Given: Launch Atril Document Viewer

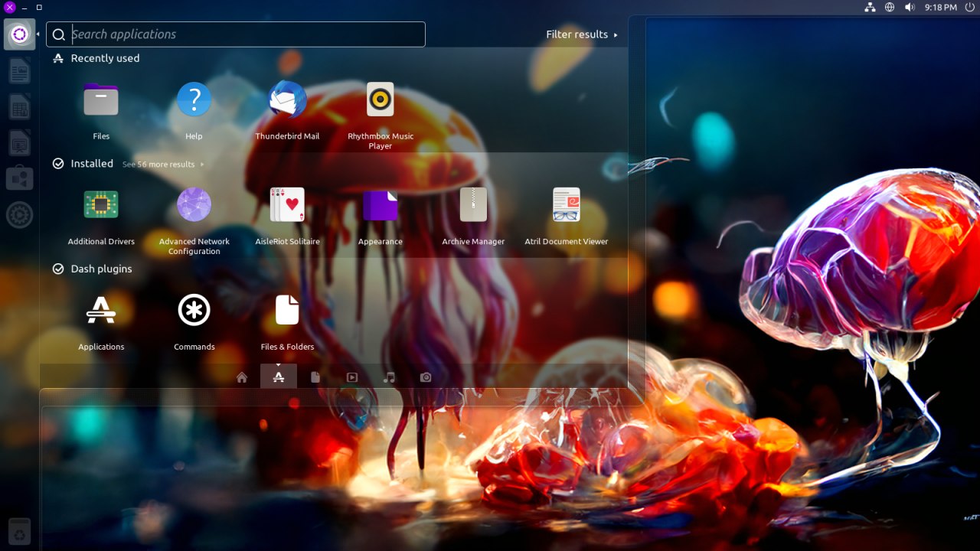Looking at the screenshot, I should [567, 205].
